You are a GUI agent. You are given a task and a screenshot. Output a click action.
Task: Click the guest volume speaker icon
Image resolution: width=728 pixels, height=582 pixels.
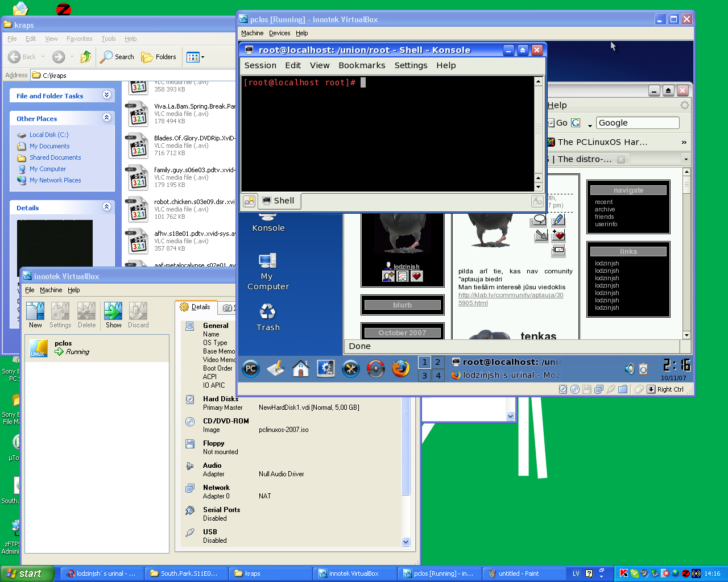[629, 369]
